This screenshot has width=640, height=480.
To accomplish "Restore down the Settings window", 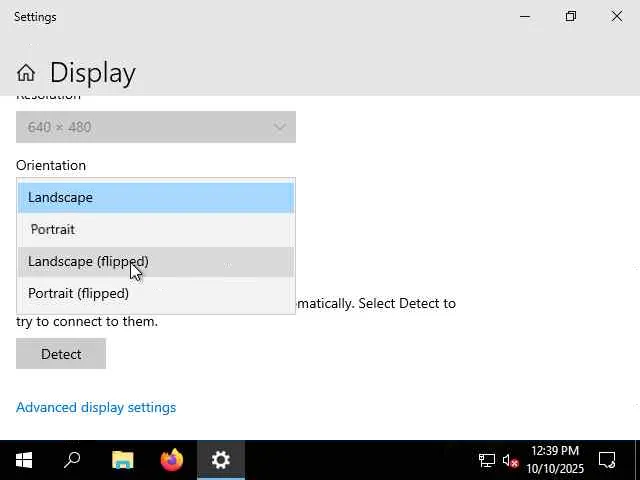I will click(x=571, y=17).
